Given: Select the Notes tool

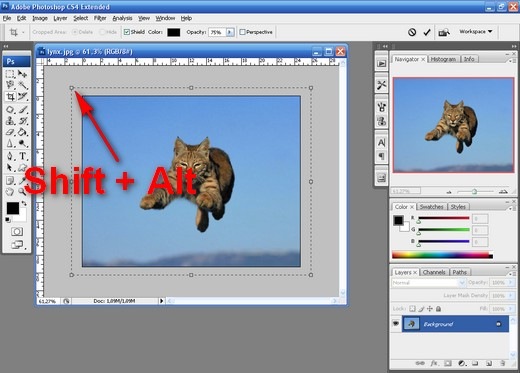Looking at the screenshot, I should coord(10,180).
